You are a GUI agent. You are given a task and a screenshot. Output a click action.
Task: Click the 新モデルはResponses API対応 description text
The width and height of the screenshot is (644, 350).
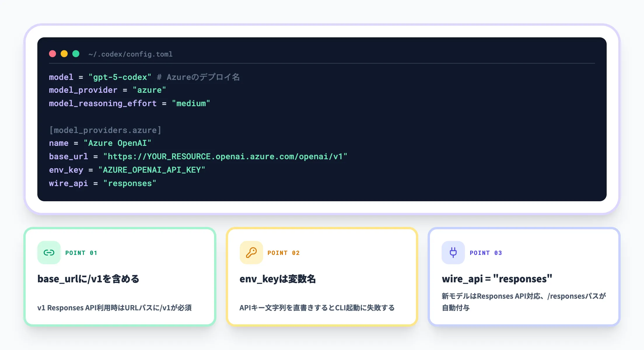[524, 302]
